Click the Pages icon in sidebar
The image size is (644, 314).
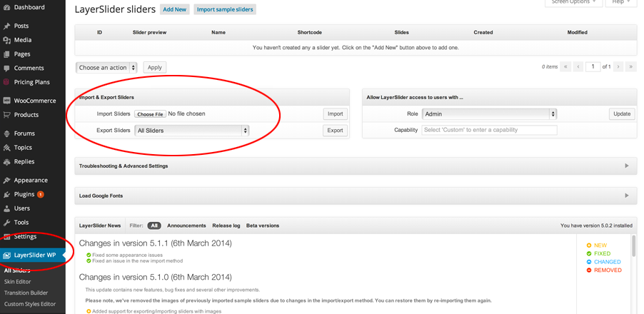click(x=6, y=54)
